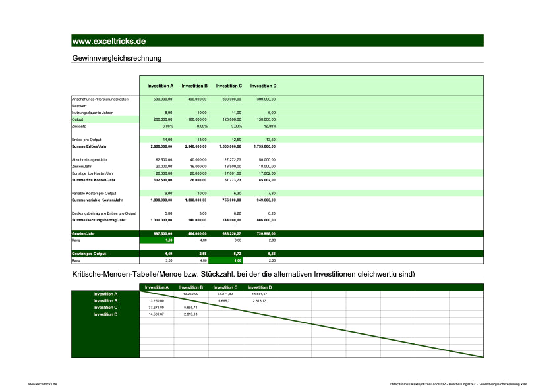
Task: Select the Gewinnvergleichsrechnung title
Action: pyautogui.click(x=115, y=57)
